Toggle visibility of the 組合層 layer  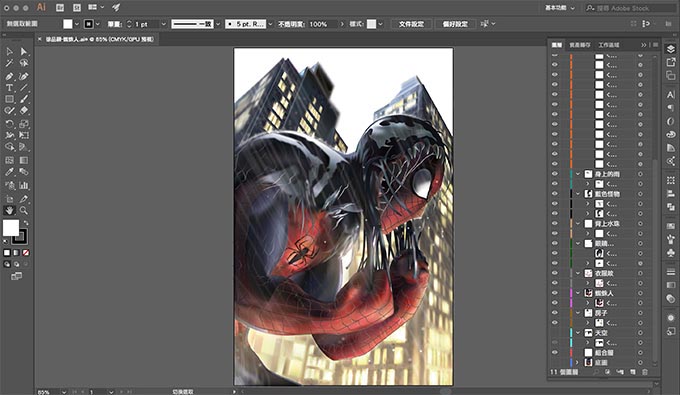point(555,353)
